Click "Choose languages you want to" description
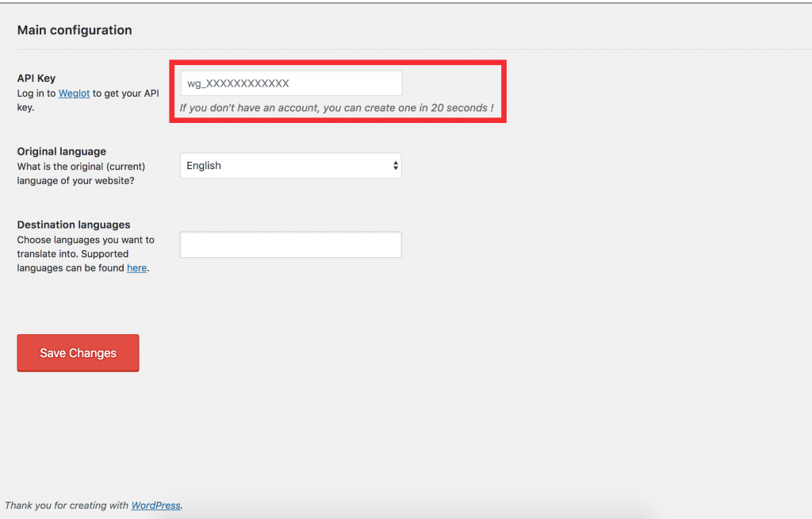812x519 pixels. tap(86, 240)
